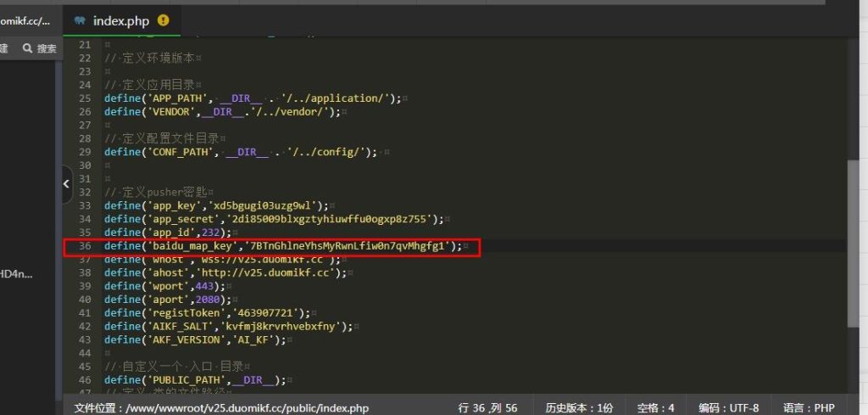Screen dimensions: 868x415
Task: Click line number 36 in the gutter
Action: click(x=83, y=246)
